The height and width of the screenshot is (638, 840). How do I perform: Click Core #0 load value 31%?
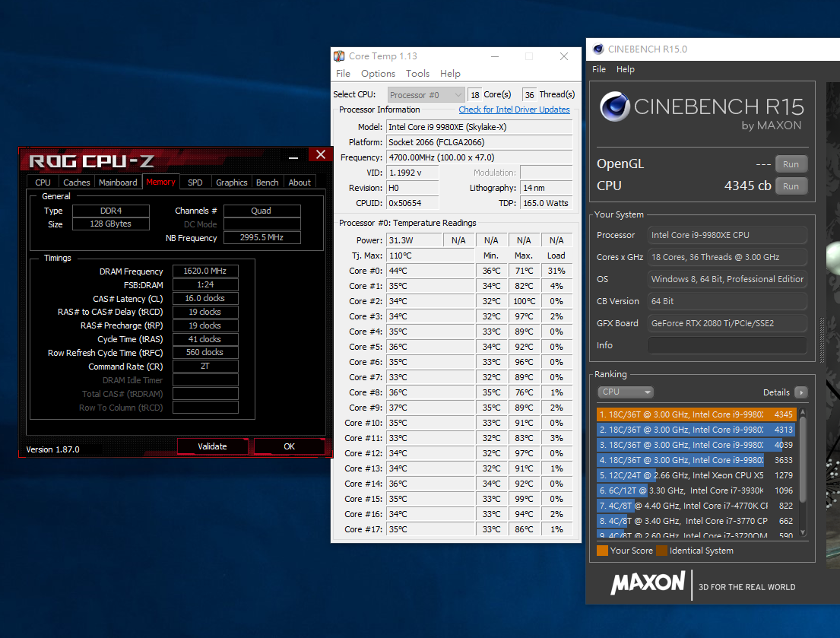(x=556, y=271)
